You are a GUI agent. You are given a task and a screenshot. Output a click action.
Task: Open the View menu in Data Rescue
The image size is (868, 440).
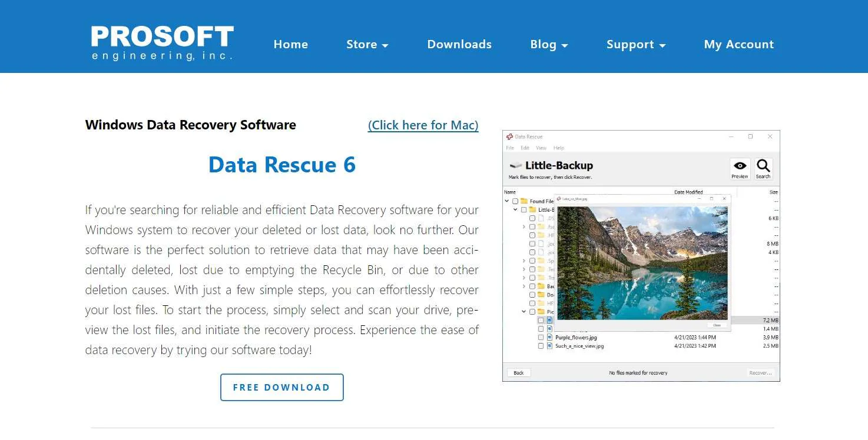point(541,148)
